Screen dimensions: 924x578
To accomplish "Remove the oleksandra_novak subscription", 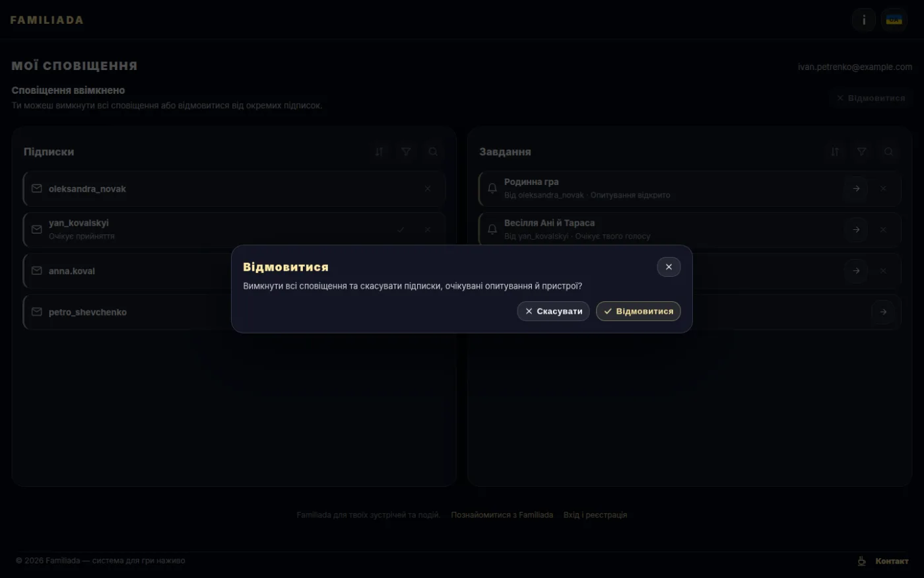I will pyautogui.click(x=428, y=189).
